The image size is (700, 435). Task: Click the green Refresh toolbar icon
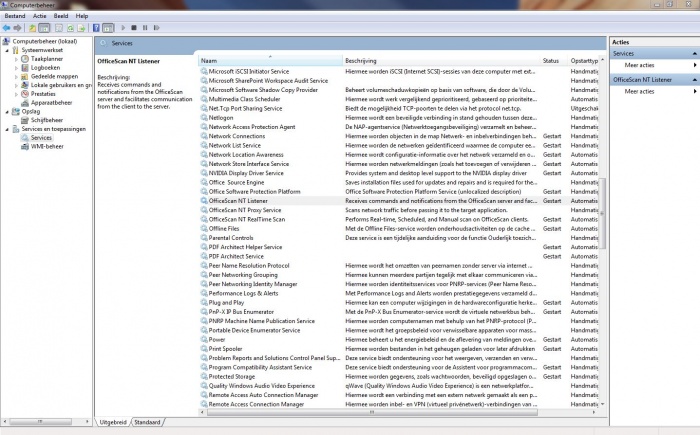[70, 28]
